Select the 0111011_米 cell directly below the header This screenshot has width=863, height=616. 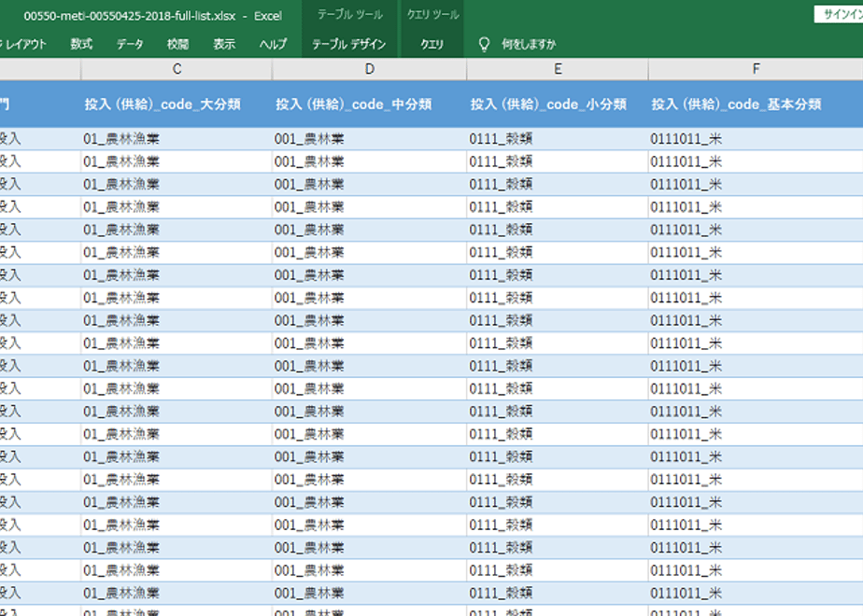pyautogui.click(x=757, y=139)
